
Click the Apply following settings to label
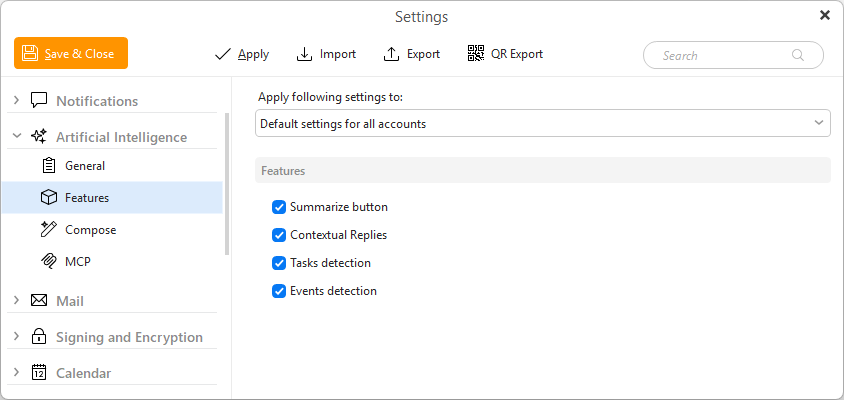pos(330,97)
